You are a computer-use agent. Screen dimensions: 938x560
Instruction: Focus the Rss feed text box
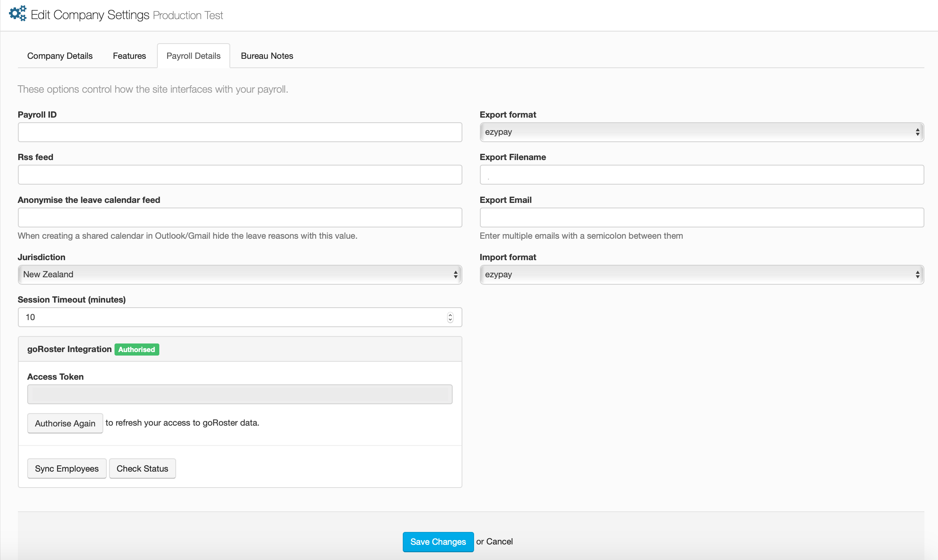coord(240,175)
